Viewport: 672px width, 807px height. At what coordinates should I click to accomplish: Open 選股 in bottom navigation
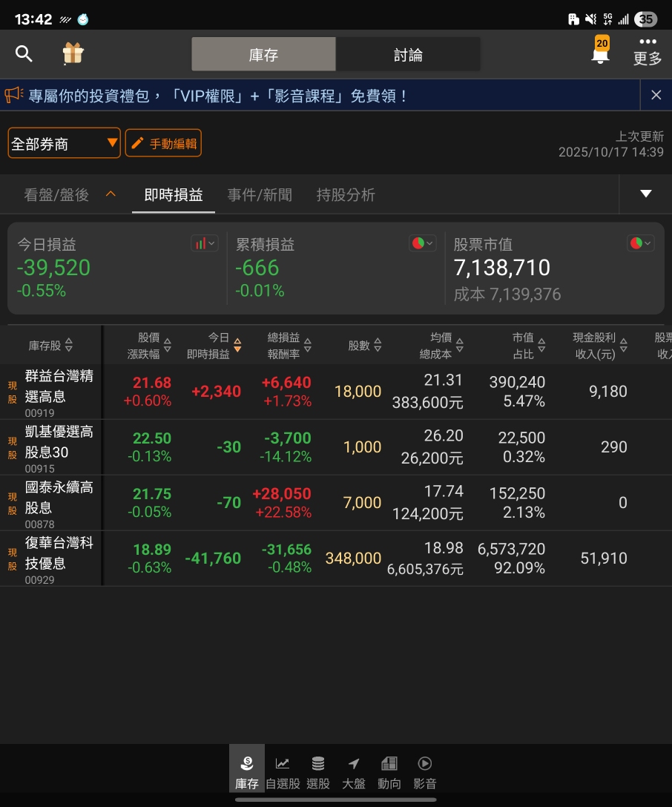[x=318, y=772]
